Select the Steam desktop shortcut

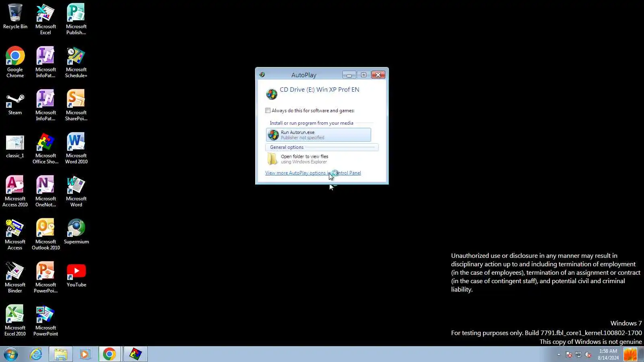15,104
